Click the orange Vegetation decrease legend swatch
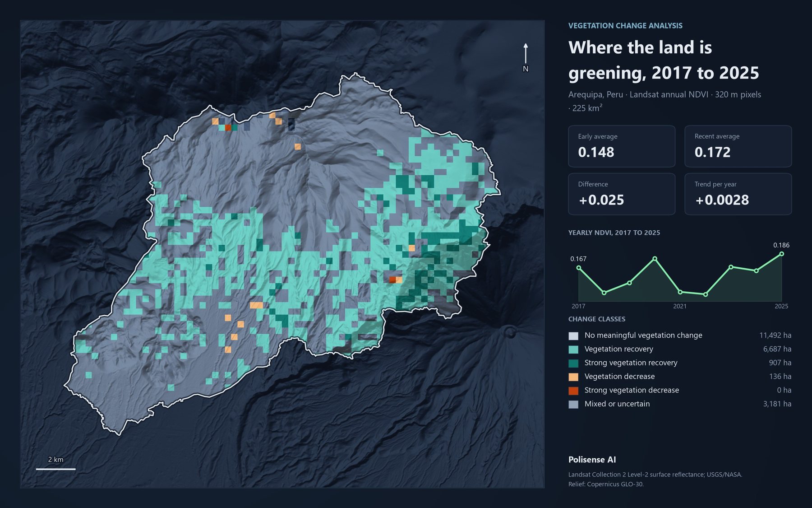Image resolution: width=812 pixels, height=508 pixels. pos(573,377)
